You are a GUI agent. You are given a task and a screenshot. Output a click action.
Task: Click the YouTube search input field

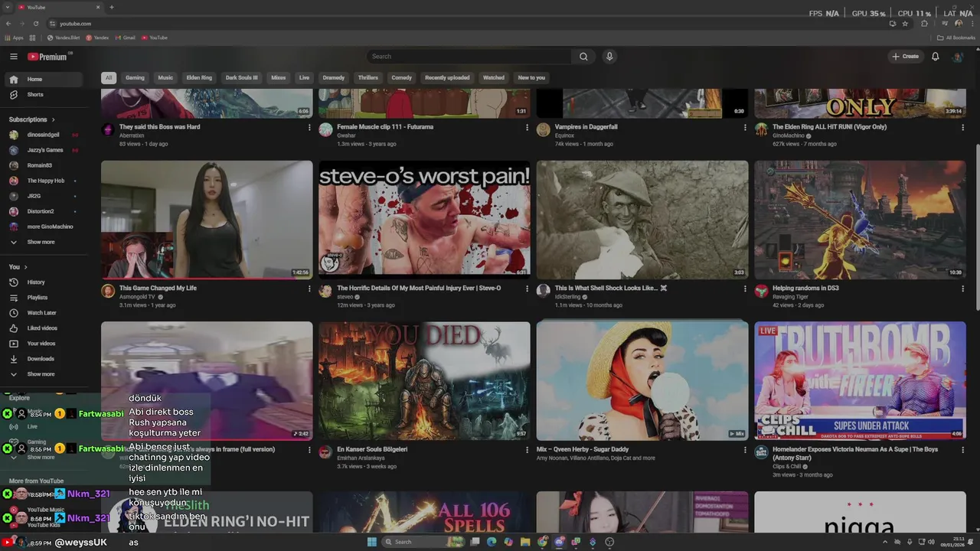pyautogui.click(x=469, y=57)
